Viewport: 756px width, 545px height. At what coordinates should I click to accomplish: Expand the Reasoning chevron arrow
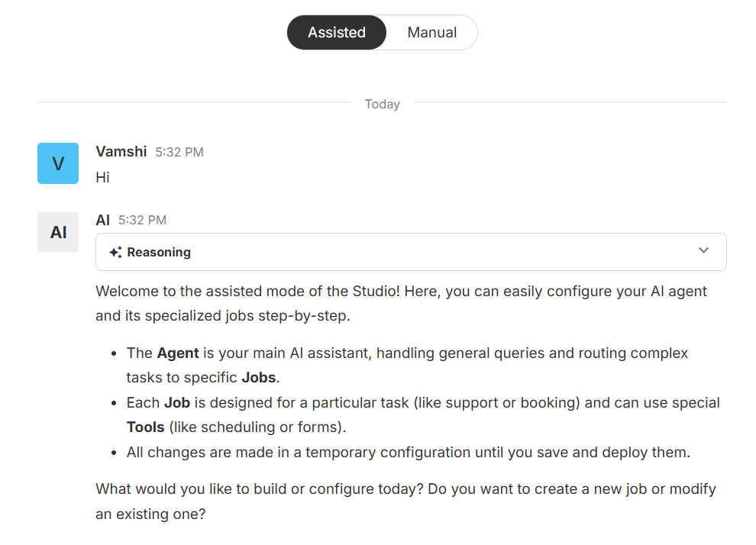[703, 251]
